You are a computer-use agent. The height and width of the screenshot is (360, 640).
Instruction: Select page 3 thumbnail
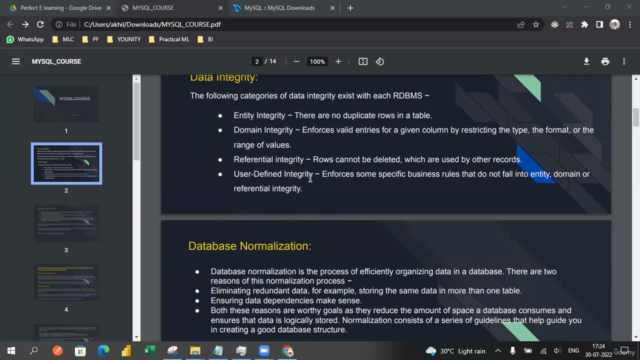(66, 223)
